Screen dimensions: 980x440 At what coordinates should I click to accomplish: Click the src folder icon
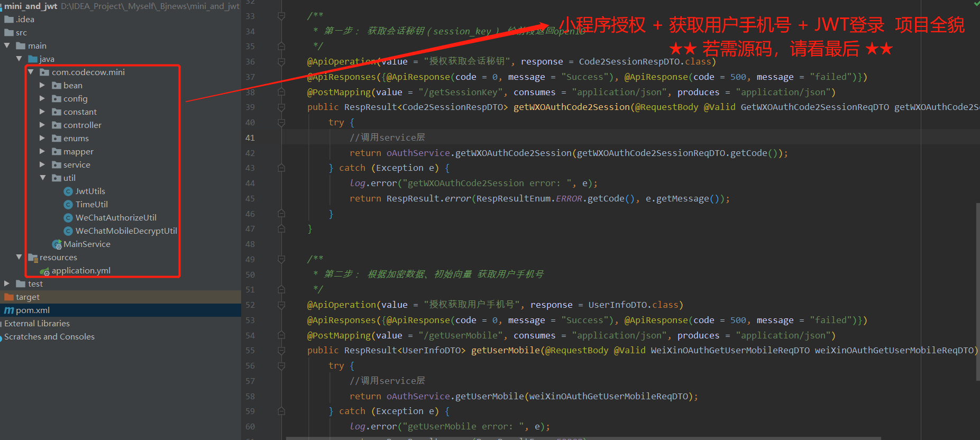(9, 33)
